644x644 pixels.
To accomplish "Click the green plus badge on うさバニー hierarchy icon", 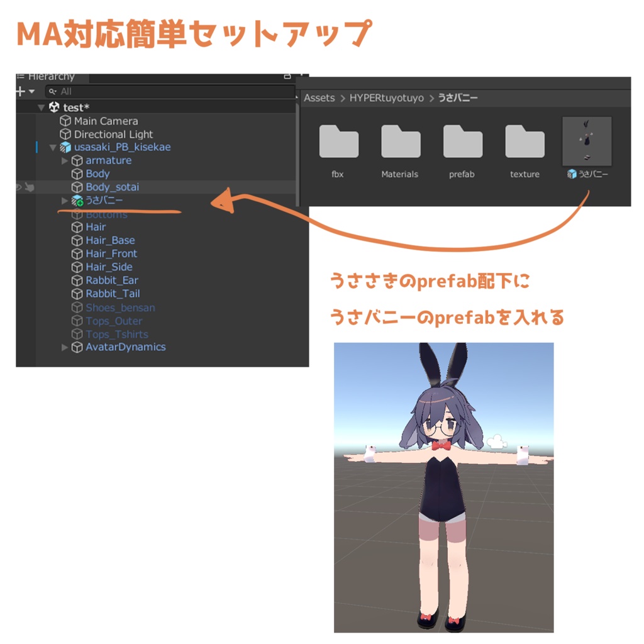I will 80,204.
